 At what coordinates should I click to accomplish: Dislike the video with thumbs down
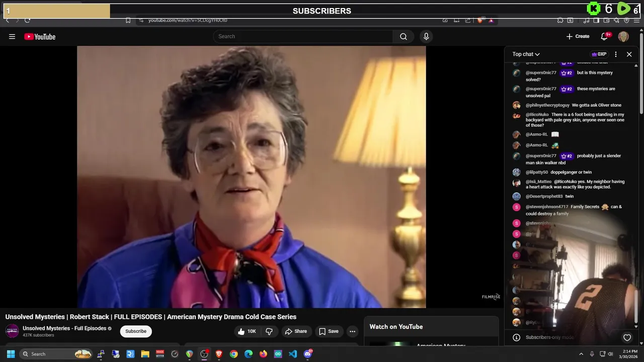[x=269, y=331]
